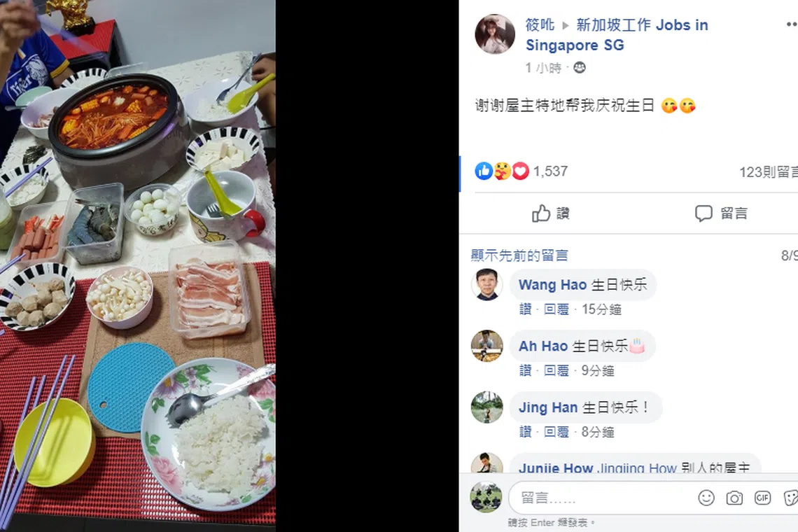Click the post privacy audience icon

579,68
